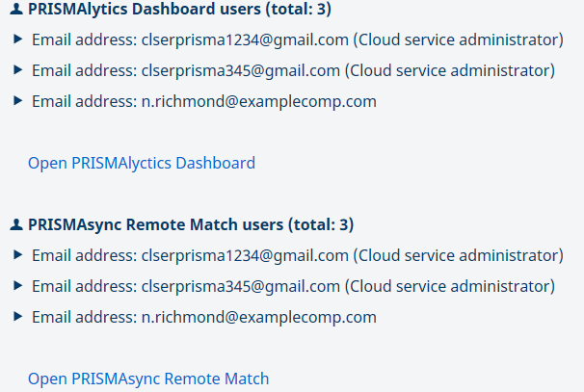
Task: Expand clserprisma1234 entry under PRISMAsync Remote Match users
Action: [x=18, y=256]
